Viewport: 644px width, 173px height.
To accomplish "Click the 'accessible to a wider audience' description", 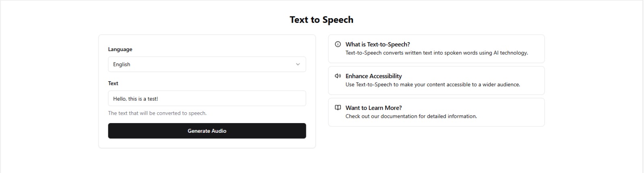I will [x=433, y=84].
